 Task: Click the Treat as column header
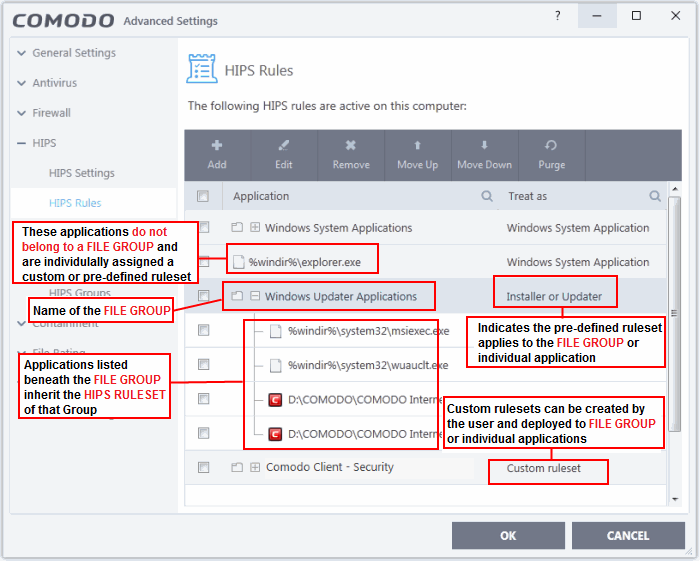pyautogui.click(x=527, y=196)
